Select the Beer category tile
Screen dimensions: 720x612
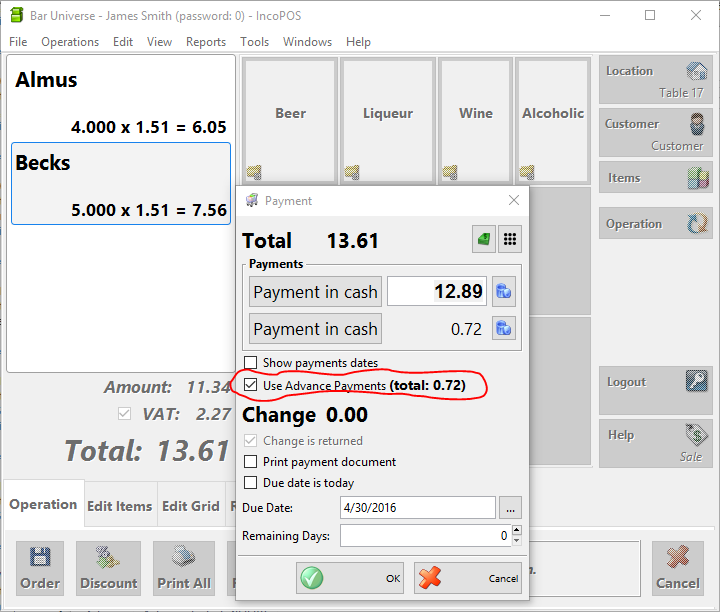290,120
